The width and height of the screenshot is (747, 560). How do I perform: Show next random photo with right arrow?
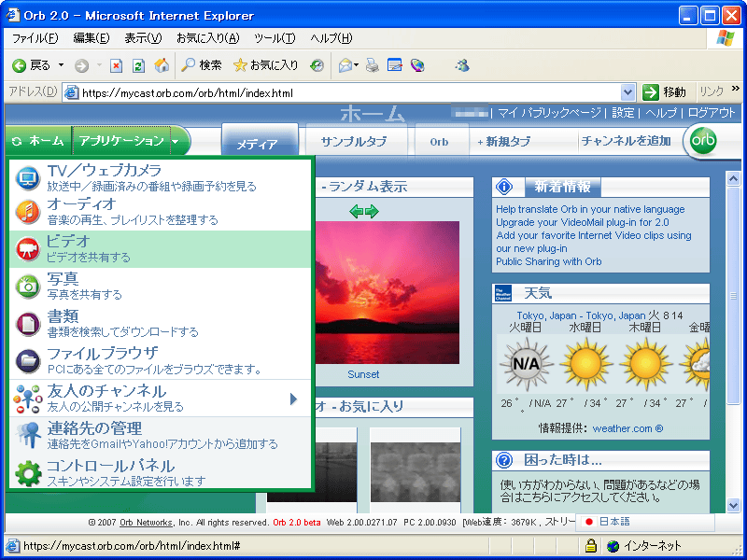pos(372,212)
